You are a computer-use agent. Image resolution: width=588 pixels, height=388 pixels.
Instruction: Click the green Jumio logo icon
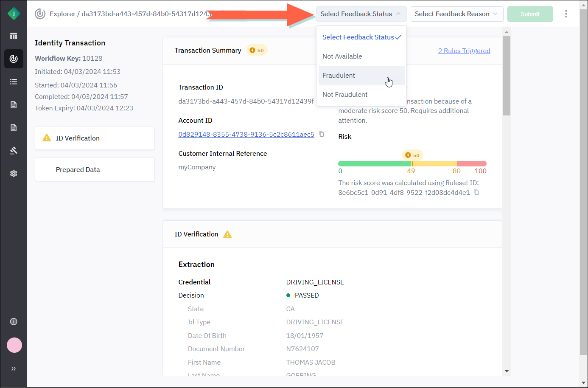coord(14,14)
